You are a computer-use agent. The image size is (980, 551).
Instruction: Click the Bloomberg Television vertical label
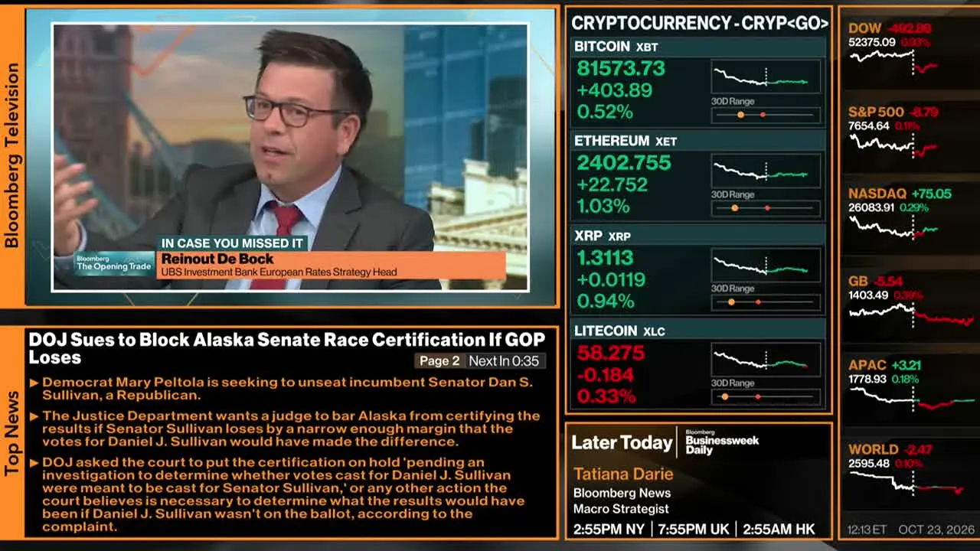pyautogui.click(x=11, y=155)
